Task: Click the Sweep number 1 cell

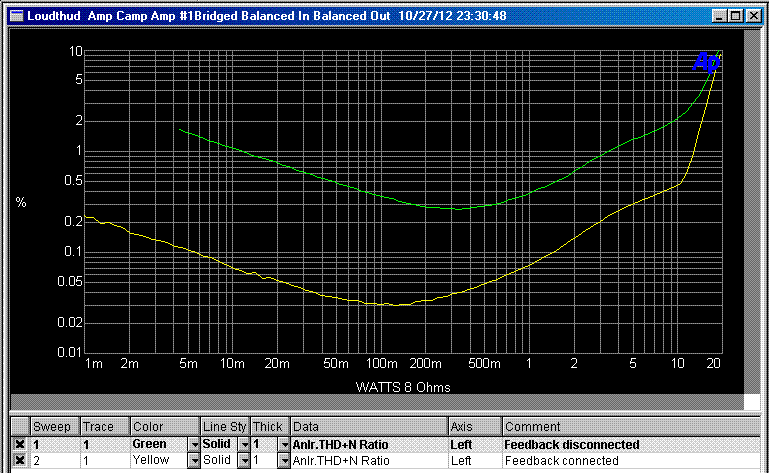Action: [55, 445]
